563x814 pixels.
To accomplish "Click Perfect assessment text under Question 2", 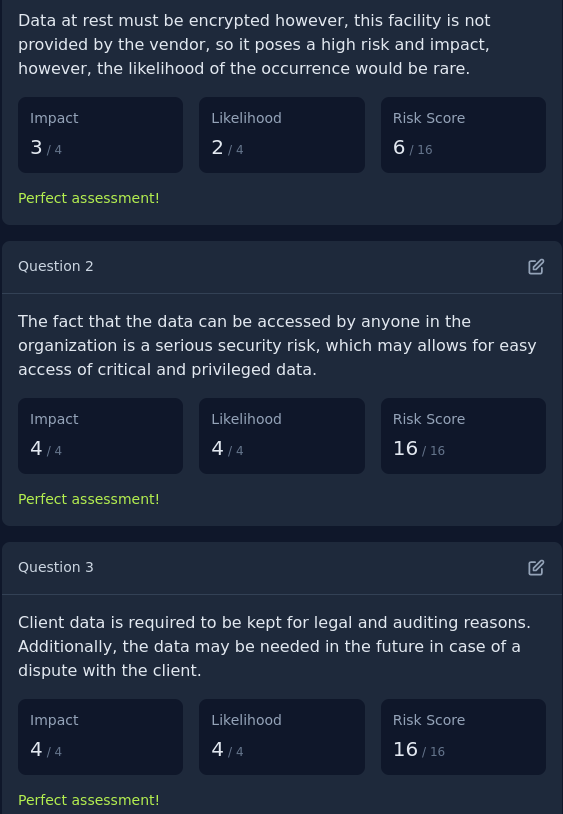I will point(89,499).
